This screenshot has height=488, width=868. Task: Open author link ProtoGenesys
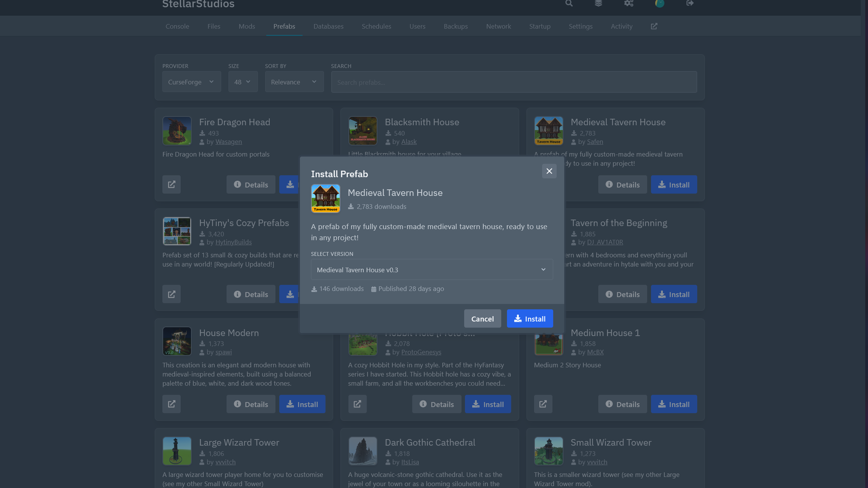421,352
